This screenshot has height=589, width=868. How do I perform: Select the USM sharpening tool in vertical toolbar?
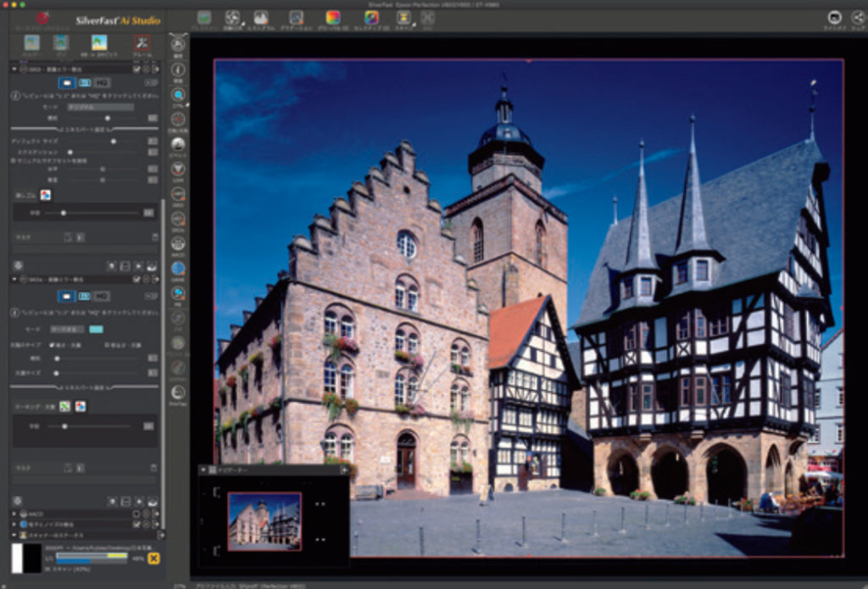178,169
